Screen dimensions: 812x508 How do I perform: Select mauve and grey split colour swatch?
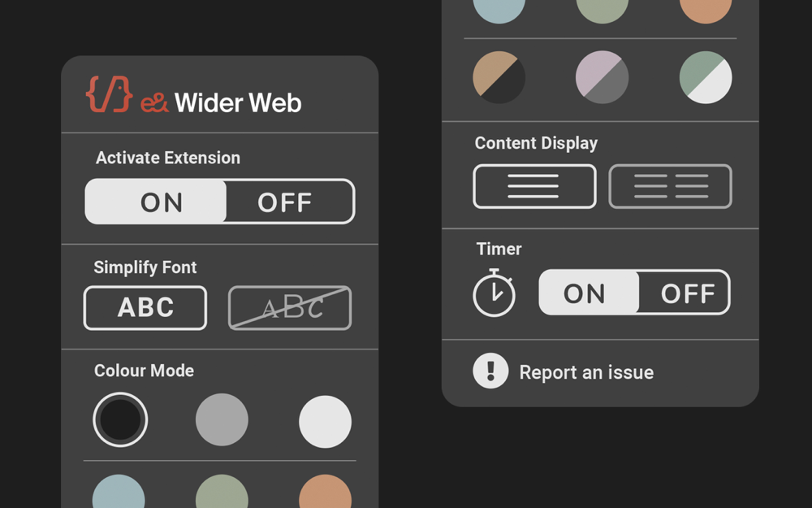(x=602, y=78)
